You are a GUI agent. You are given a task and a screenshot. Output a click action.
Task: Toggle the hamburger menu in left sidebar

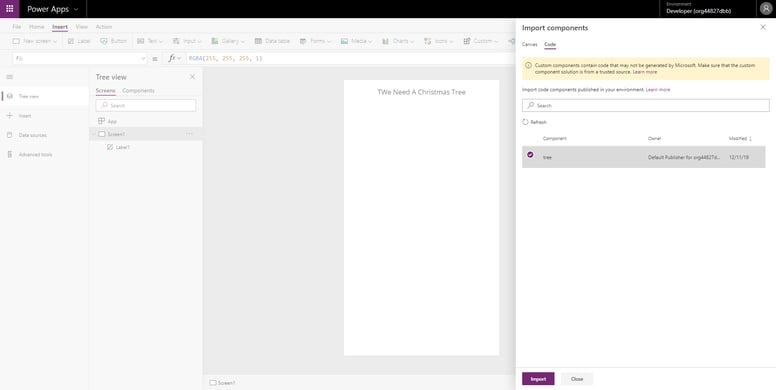click(9, 77)
